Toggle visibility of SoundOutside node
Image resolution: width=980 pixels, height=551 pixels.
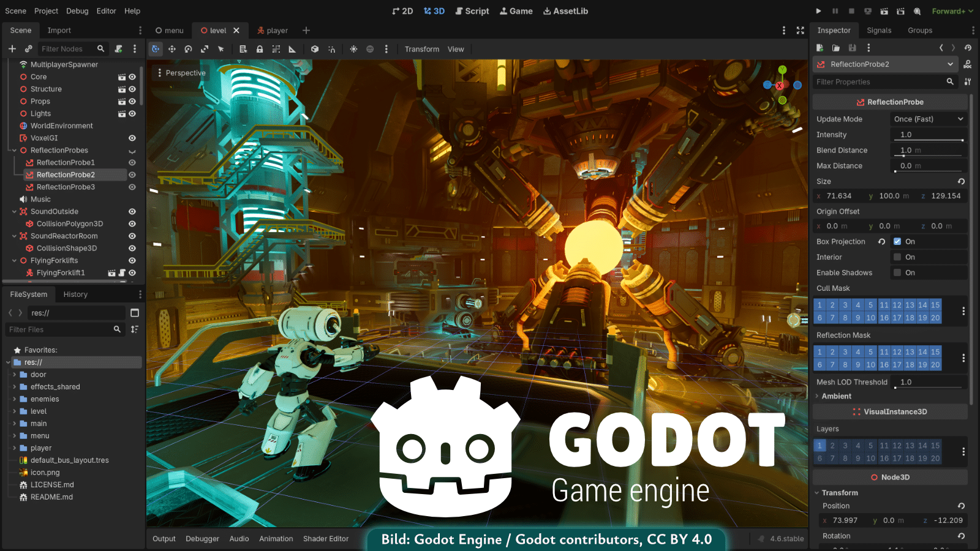pos(132,212)
